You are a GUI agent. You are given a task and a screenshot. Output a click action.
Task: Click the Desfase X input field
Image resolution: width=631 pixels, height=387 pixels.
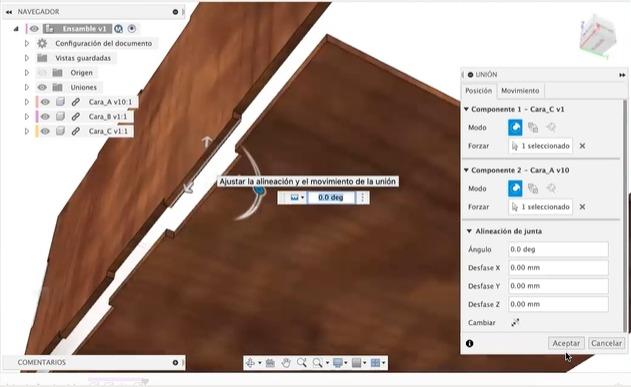point(558,268)
